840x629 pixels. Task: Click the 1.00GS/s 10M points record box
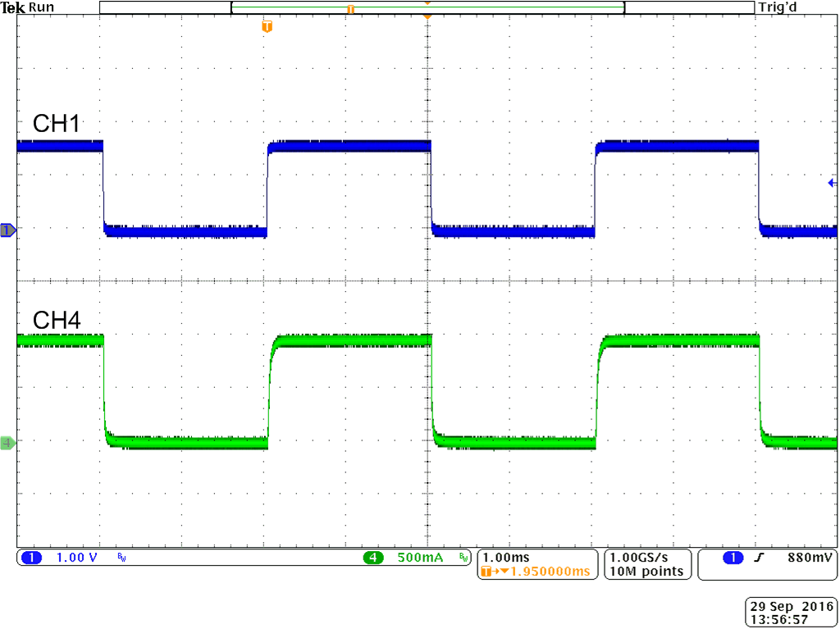tap(647, 564)
